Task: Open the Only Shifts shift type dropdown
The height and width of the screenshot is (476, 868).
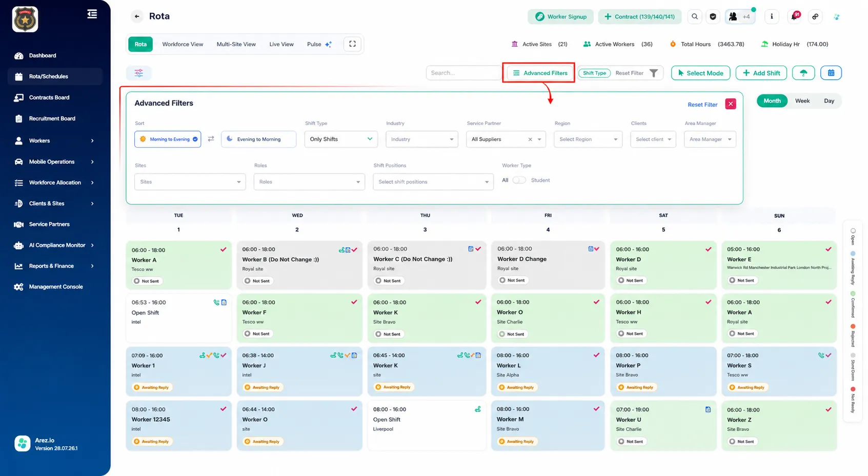Action: point(341,139)
